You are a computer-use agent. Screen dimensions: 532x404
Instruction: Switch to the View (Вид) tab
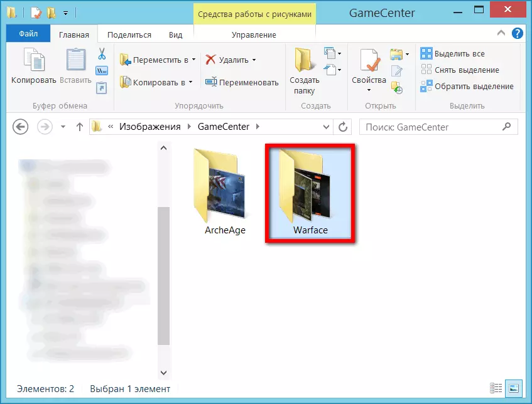pyautogui.click(x=176, y=35)
